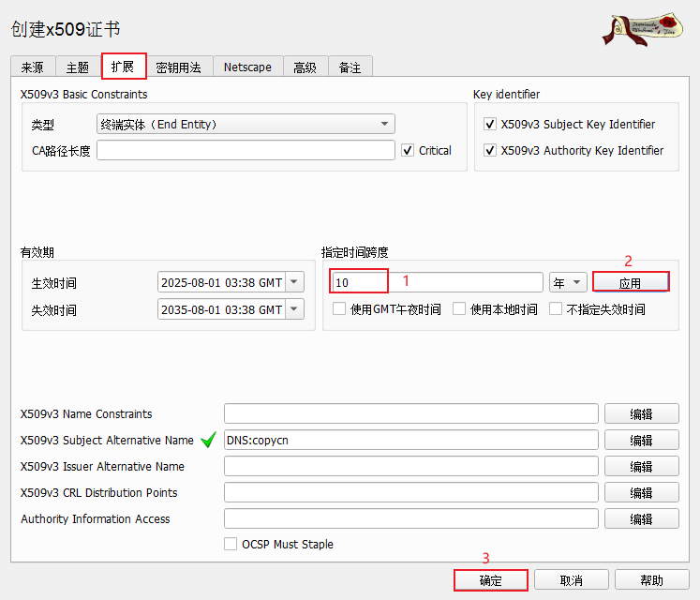Check the 不指定失效时间 option
The width and height of the screenshot is (700, 600).
pos(556,309)
